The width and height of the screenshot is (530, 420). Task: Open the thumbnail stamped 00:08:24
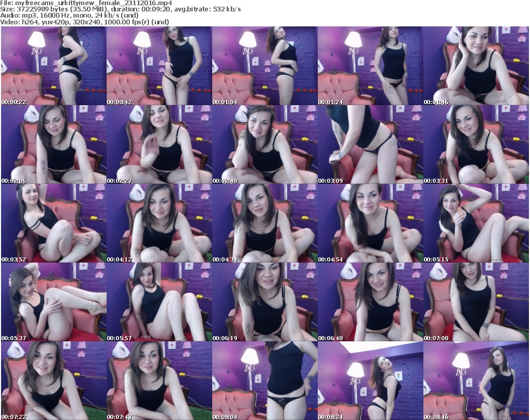click(x=370, y=381)
